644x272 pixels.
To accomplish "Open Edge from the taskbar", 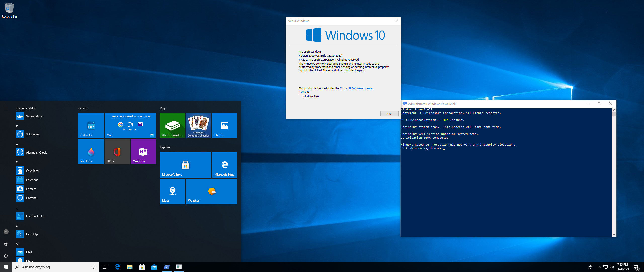I will (117, 267).
